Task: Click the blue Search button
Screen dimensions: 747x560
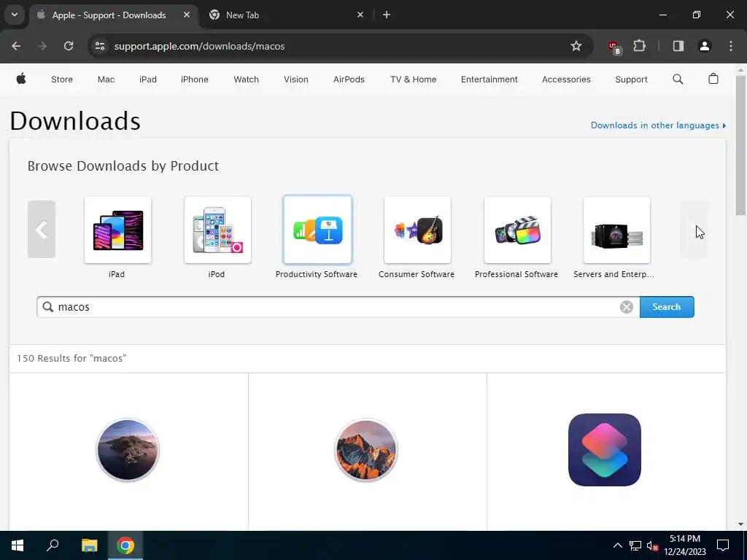Action: point(667,307)
